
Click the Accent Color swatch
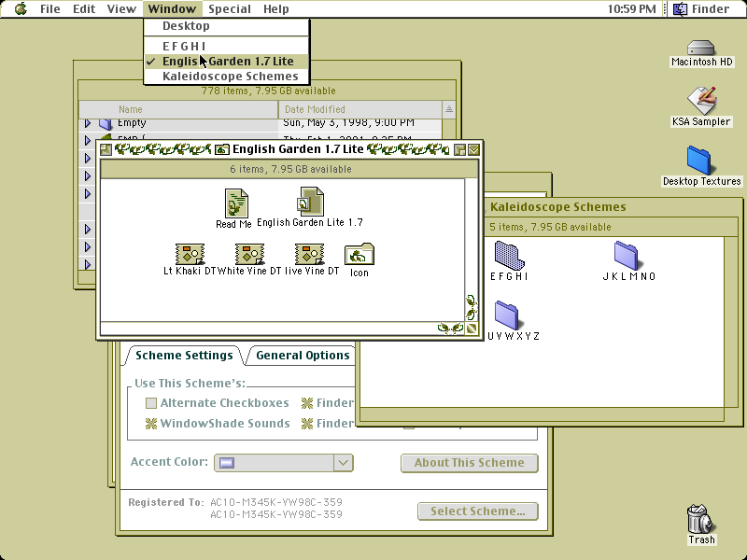click(227, 463)
